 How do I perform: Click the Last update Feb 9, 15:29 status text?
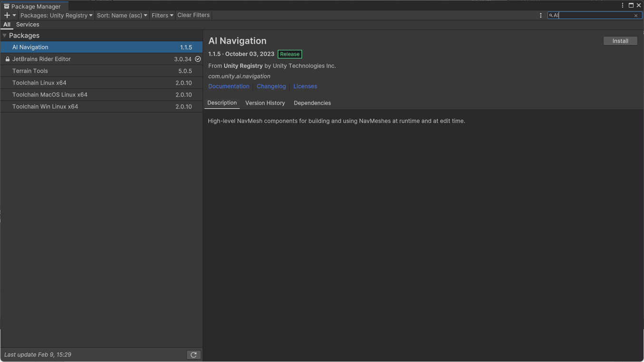[38, 355]
